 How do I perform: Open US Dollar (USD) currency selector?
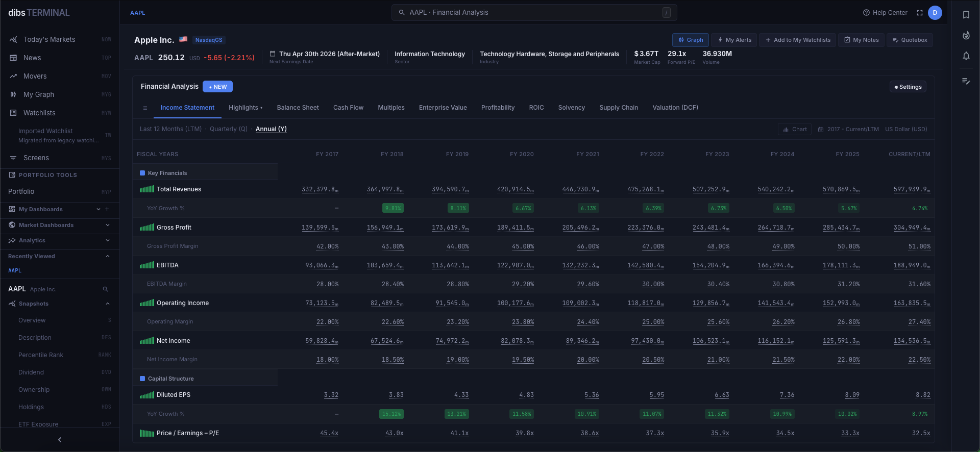click(x=906, y=130)
